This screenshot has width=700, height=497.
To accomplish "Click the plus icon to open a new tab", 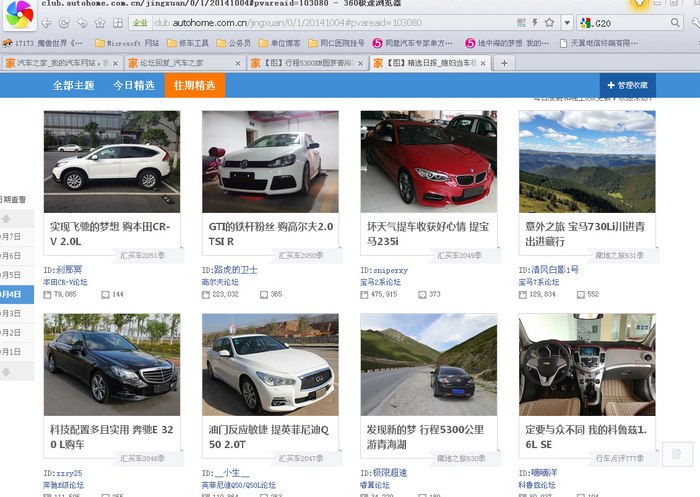I will point(504,63).
